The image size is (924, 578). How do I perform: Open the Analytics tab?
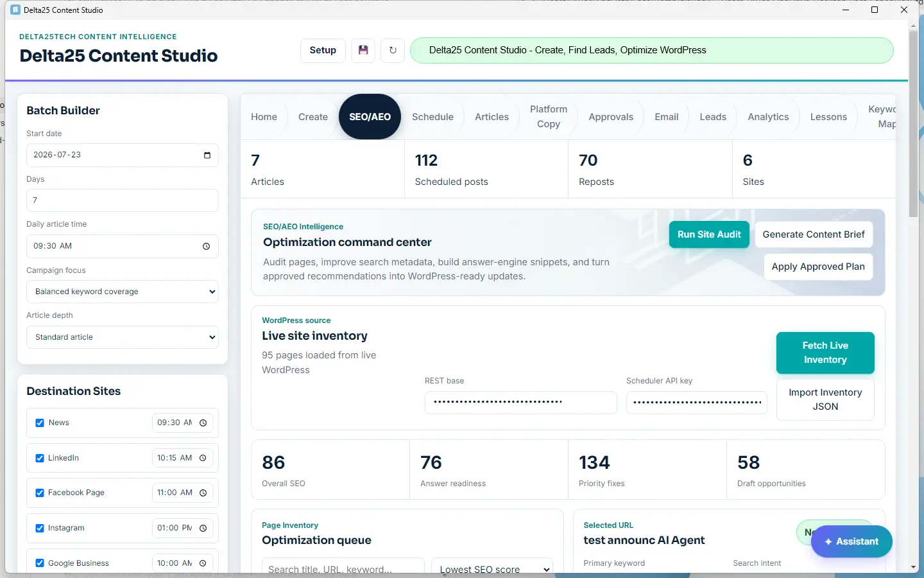pyautogui.click(x=768, y=117)
